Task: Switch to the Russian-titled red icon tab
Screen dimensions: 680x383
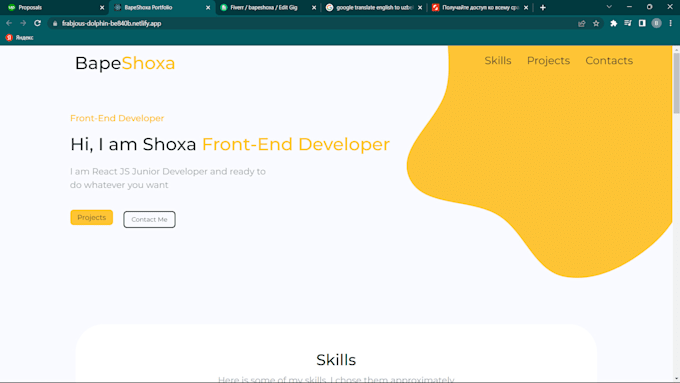Action: 480,7
